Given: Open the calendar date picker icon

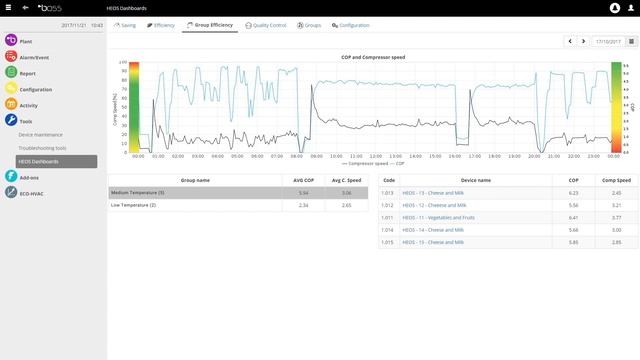Looking at the screenshot, I should 631,41.
